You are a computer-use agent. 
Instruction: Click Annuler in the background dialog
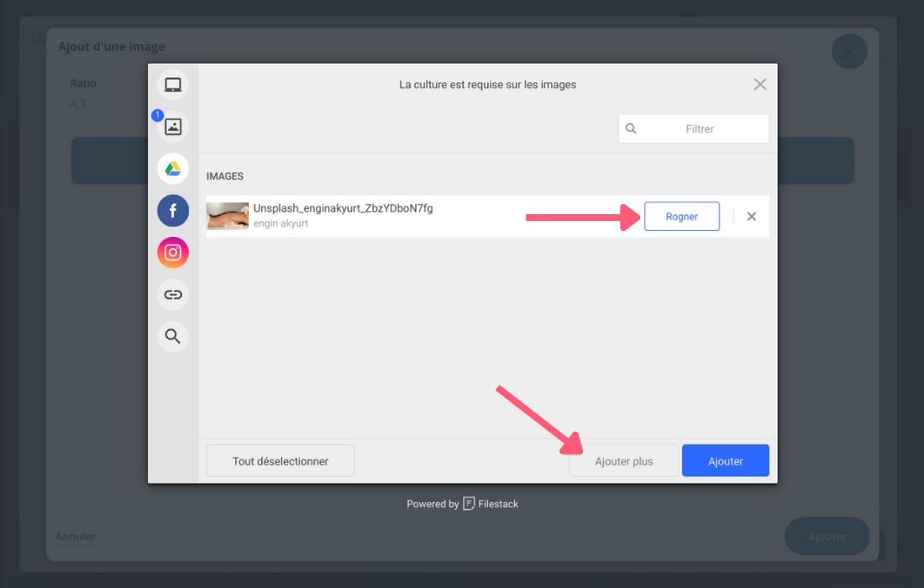[x=76, y=537]
